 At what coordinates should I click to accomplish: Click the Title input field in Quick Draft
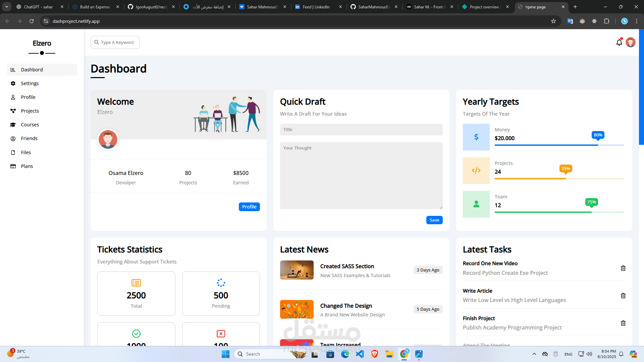[x=361, y=129]
